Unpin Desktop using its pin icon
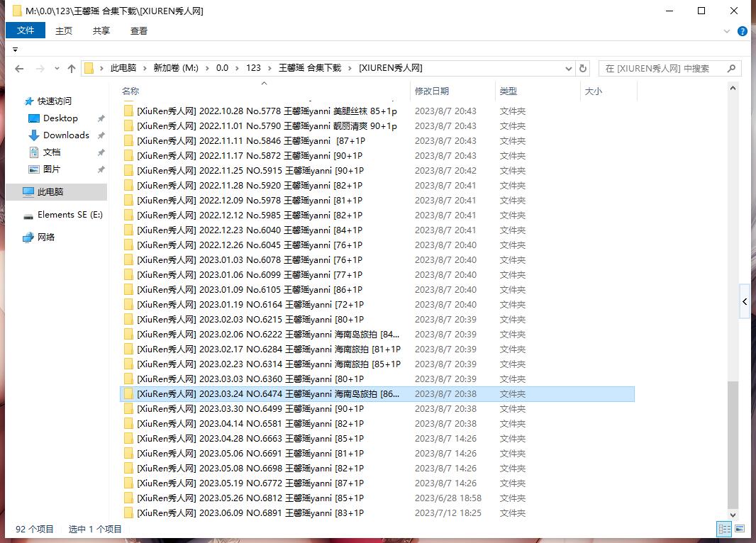The height and width of the screenshot is (543, 756). click(101, 118)
